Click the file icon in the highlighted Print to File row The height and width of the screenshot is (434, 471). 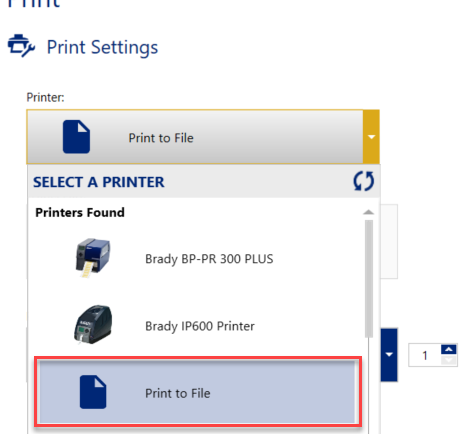93,392
